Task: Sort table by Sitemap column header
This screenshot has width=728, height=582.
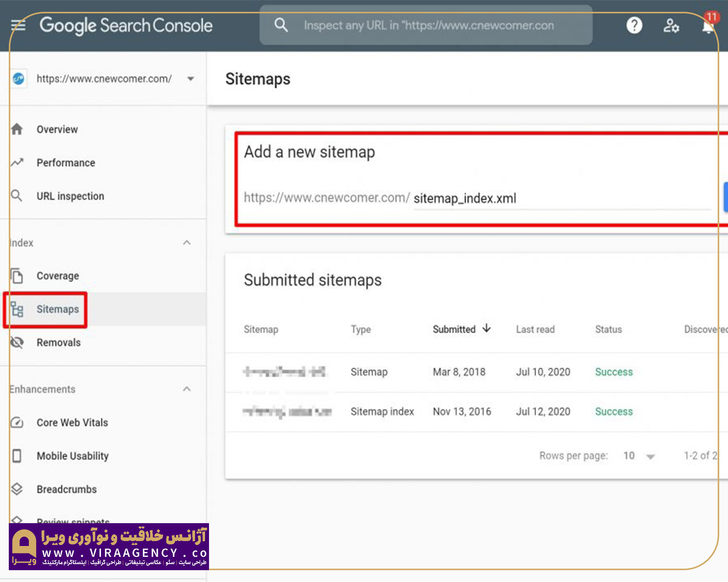Action: click(x=261, y=329)
